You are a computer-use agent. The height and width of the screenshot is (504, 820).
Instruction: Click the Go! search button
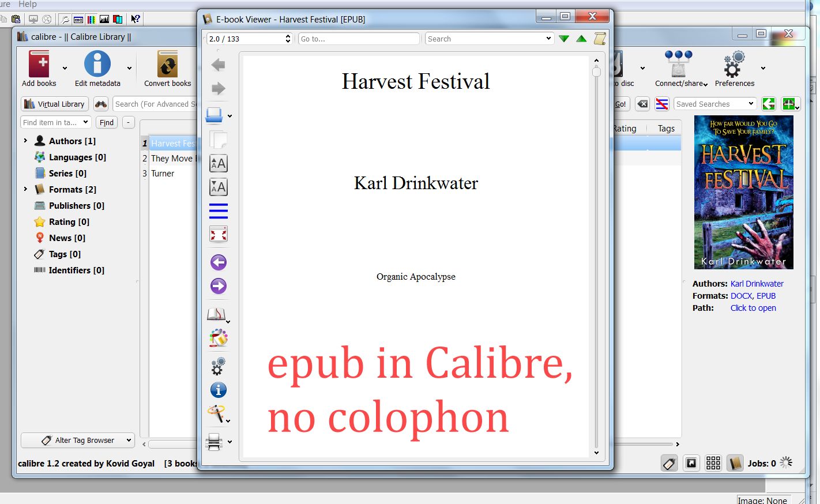point(620,104)
